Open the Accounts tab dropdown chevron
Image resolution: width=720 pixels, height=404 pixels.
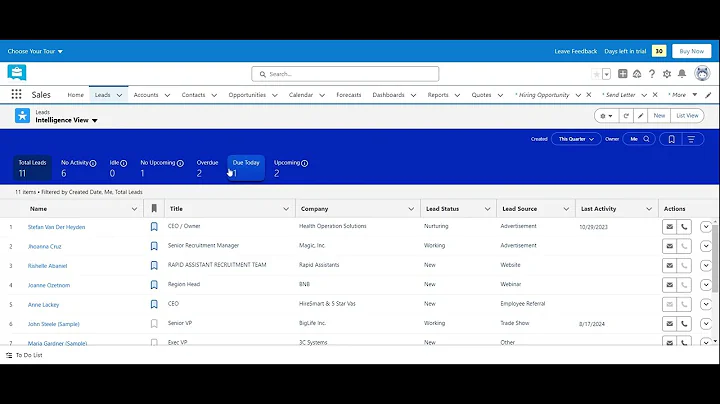(x=167, y=95)
